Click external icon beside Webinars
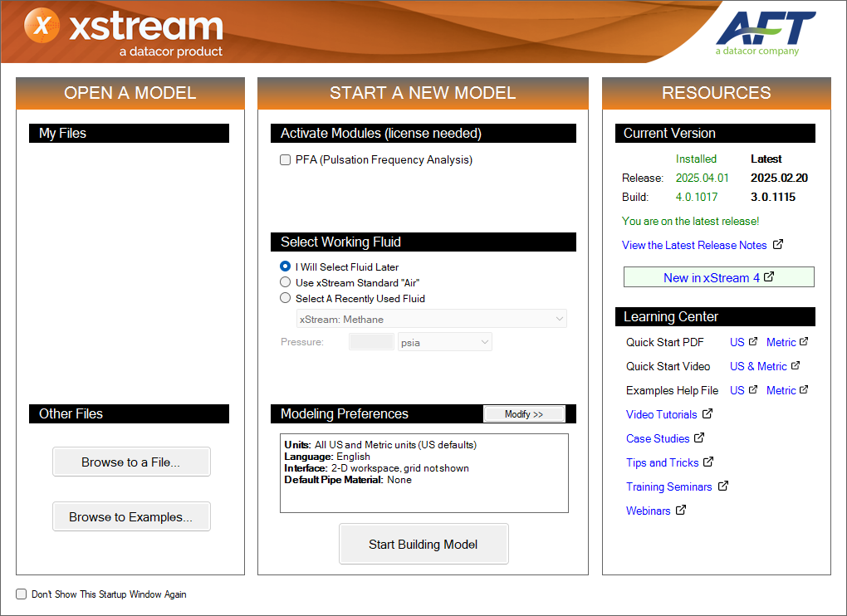Screen dimensions: 847x616 [x=681, y=510]
